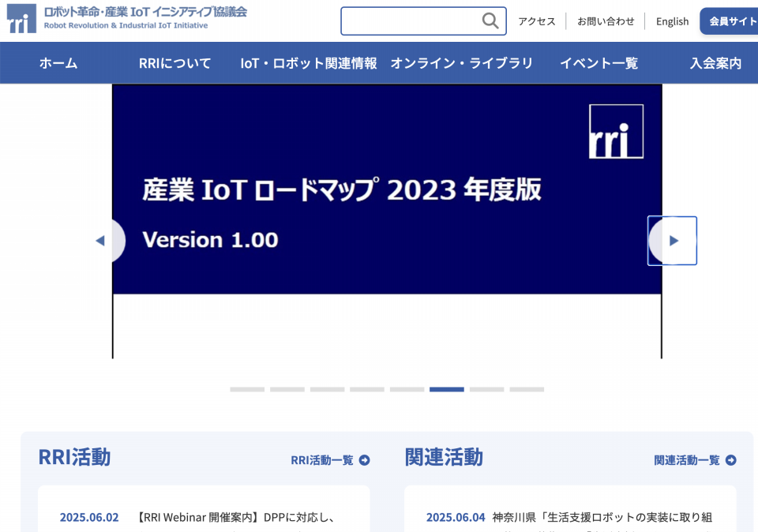Click the search magnifier icon

click(490, 21)
